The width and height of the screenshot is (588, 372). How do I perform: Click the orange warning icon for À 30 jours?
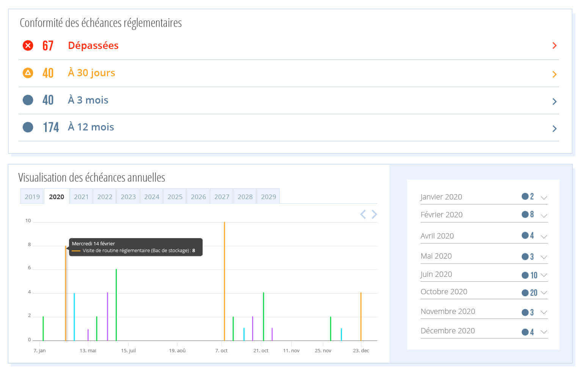28,73
